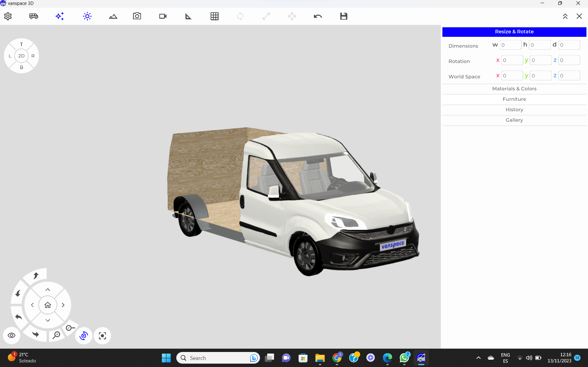Click the Dimensions depth field

click(569, 45)
